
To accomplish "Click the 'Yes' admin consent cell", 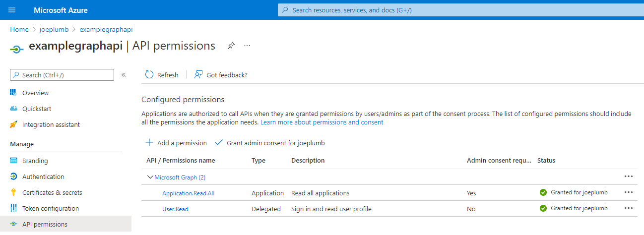I will coord(471,193).
